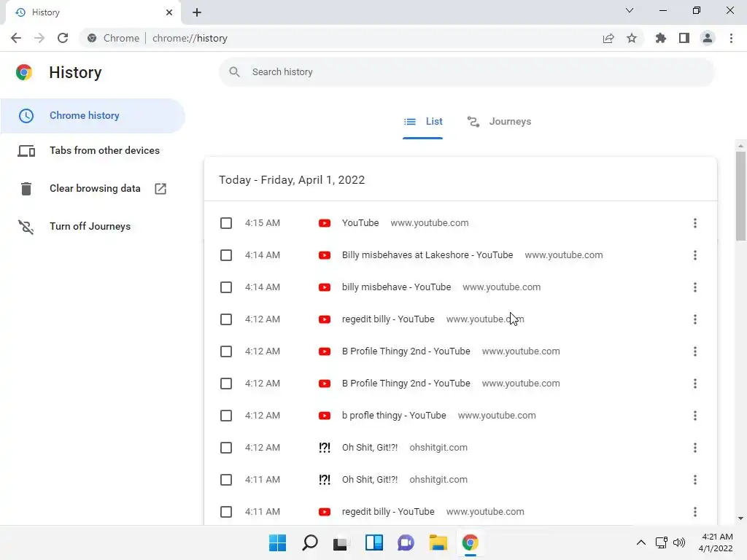Open a new tab with plus button
747x560 pixels.
197,13
